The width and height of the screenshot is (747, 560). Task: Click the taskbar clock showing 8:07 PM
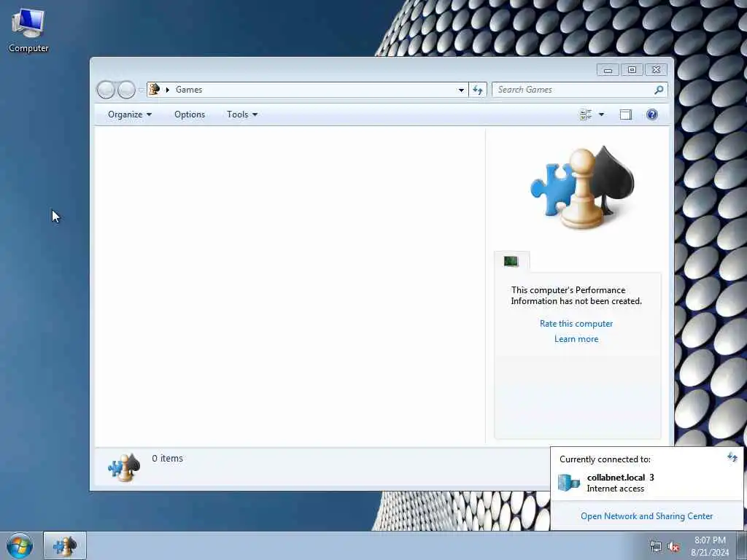[x=709, y=546]
